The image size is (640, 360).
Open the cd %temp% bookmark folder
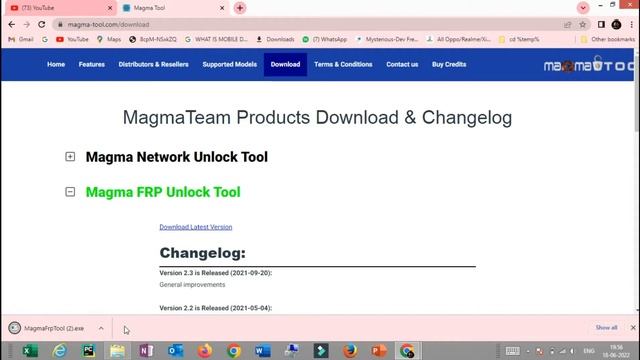519,39
